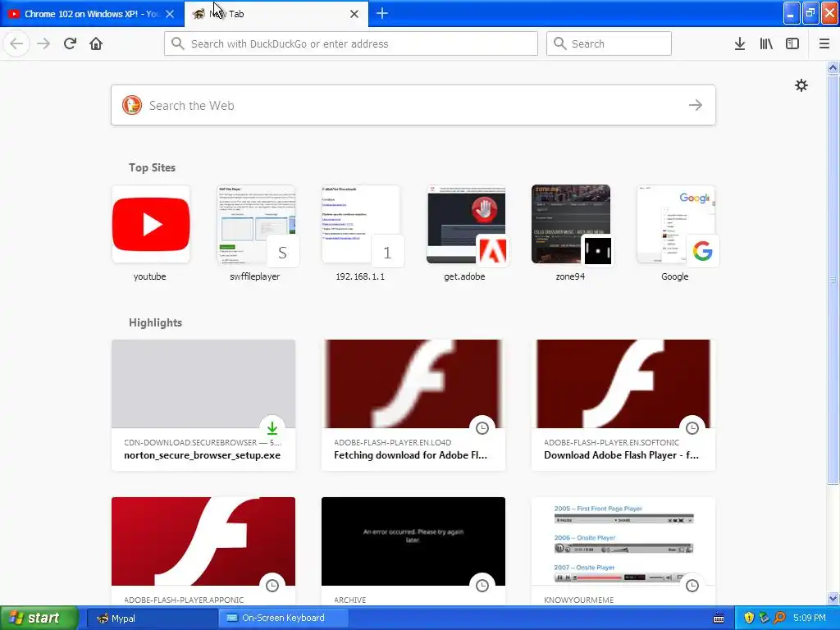Open the ARCHIVE highlight card
Viewport: 840px width, 630px height.
(413, 551)
